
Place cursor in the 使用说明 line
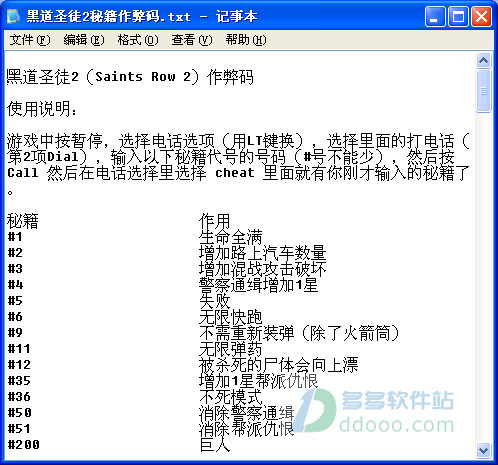pos(41,109)
